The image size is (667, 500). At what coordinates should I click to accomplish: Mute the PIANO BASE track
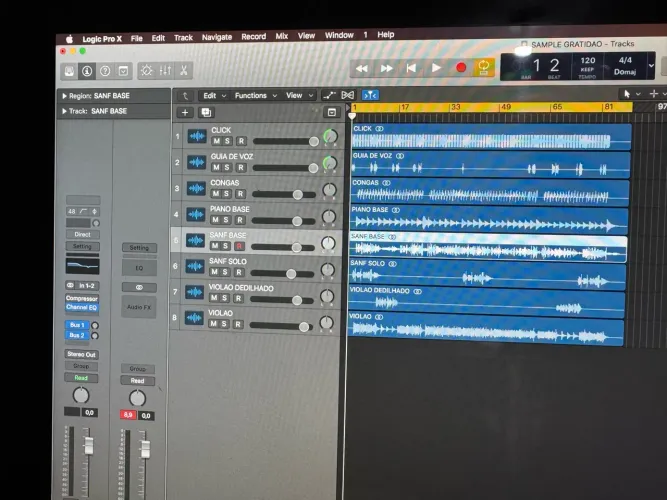[215, 220]
